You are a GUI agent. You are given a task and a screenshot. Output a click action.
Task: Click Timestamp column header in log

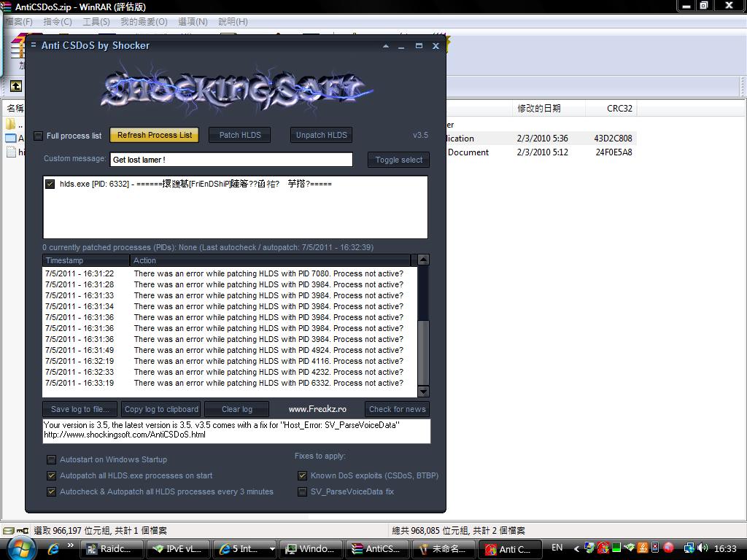point(86,260)
